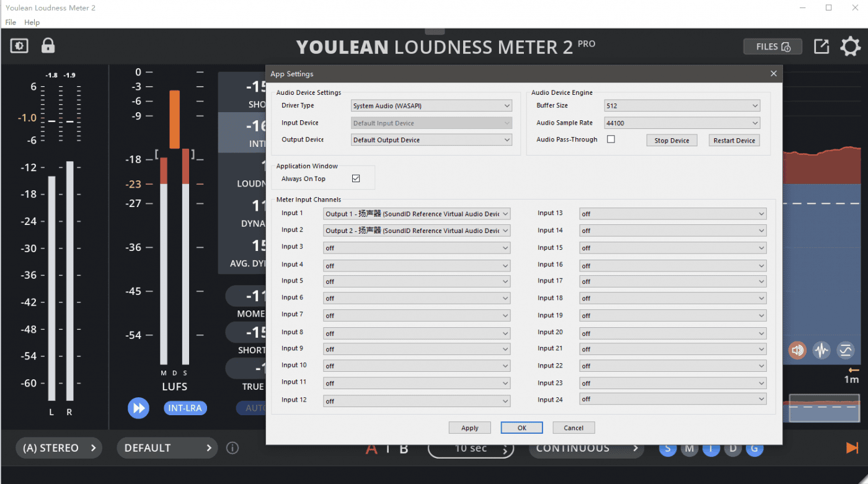This screenshot has width=868, height=484.
Task: Open settings via gear icon
Action: point(850,46)
